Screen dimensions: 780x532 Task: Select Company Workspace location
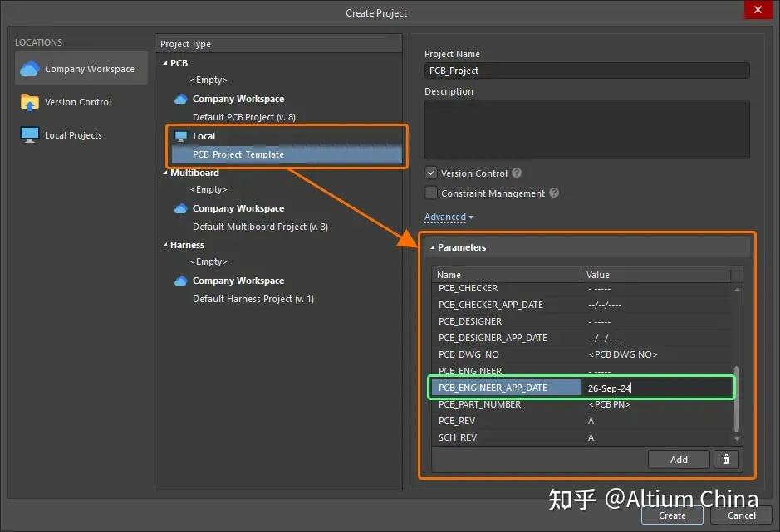[x=81, y=69]
